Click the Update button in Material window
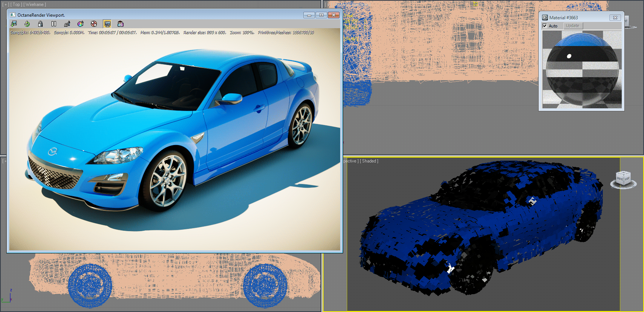 coord(573,26)
